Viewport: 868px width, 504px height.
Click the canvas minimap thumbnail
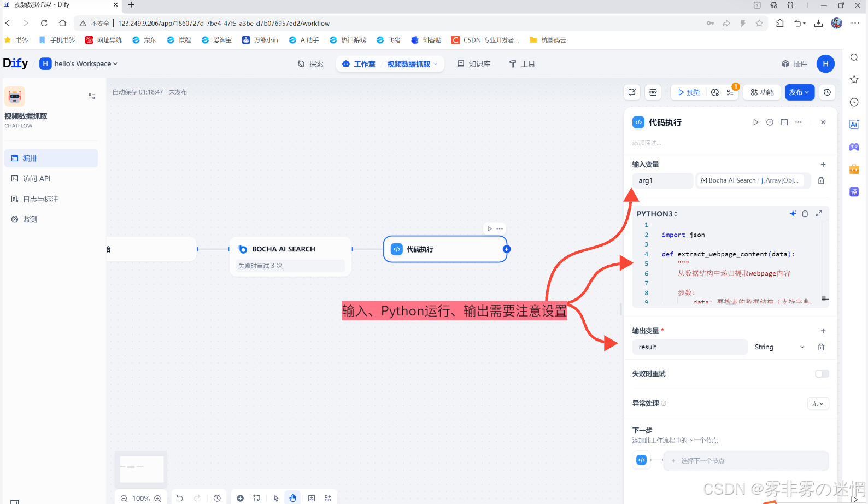[142, 469]
